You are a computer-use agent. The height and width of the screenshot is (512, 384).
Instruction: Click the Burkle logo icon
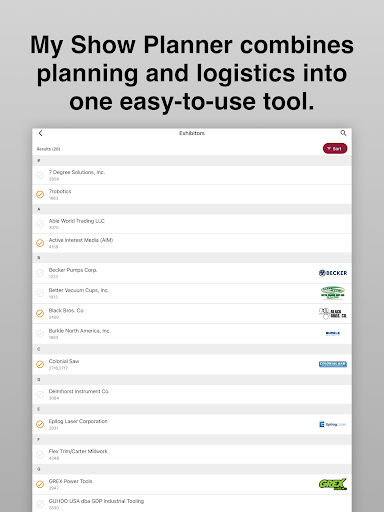tap(333, 333)
